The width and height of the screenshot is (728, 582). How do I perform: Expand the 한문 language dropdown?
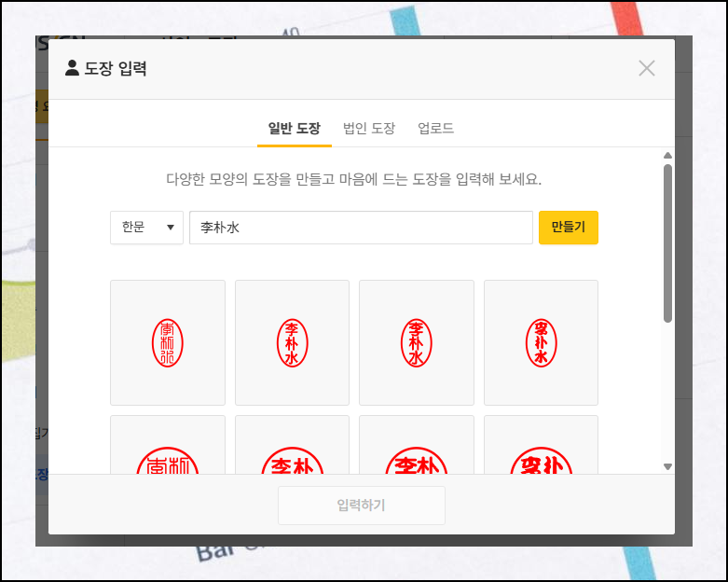[x=146, y=228]
